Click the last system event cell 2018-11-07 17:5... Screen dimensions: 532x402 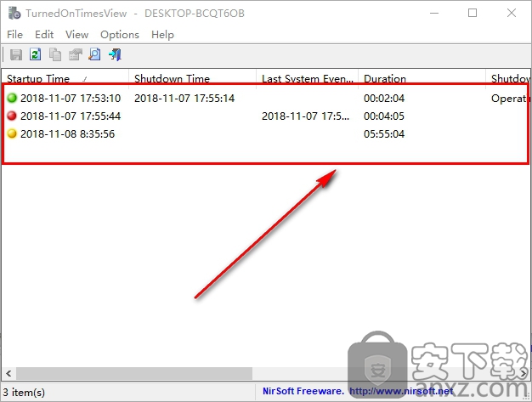click(x=305, y=116)
